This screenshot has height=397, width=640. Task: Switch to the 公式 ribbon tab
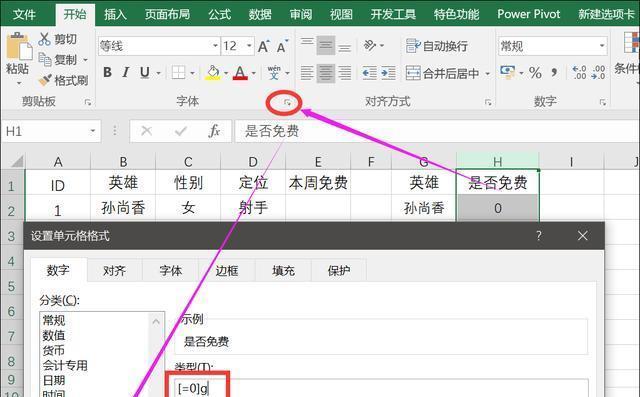[x=220, y=14]
